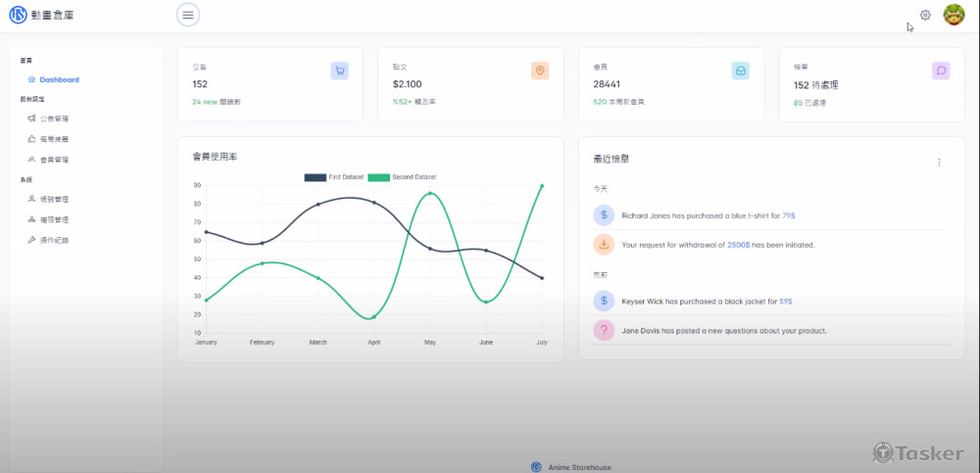This screenshot has height=473, width=980.
Task: Click the inbox icon in 會員 card
Action: tap(740, 71)
